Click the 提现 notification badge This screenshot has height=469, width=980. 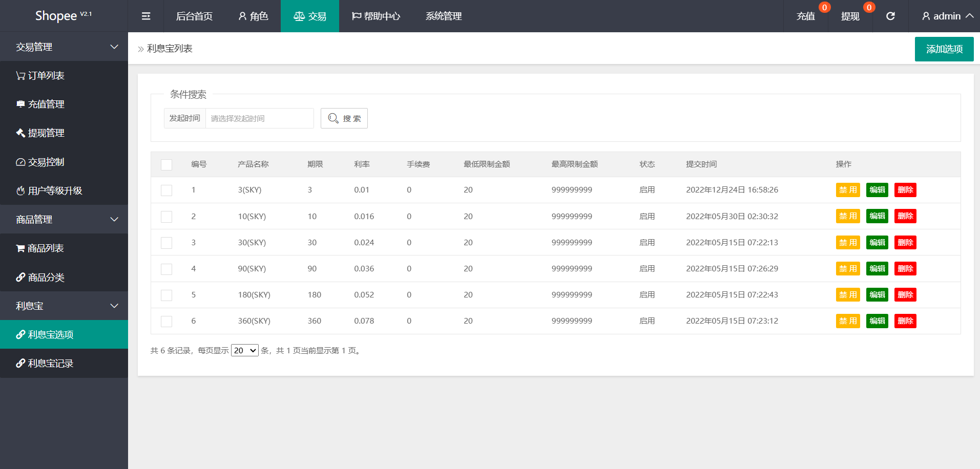869,7
